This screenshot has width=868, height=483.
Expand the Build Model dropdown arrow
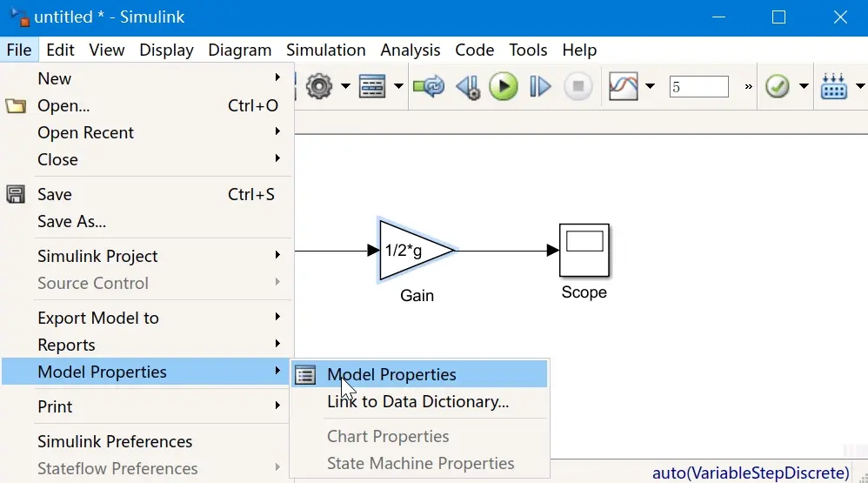click(x=860, y=86)
